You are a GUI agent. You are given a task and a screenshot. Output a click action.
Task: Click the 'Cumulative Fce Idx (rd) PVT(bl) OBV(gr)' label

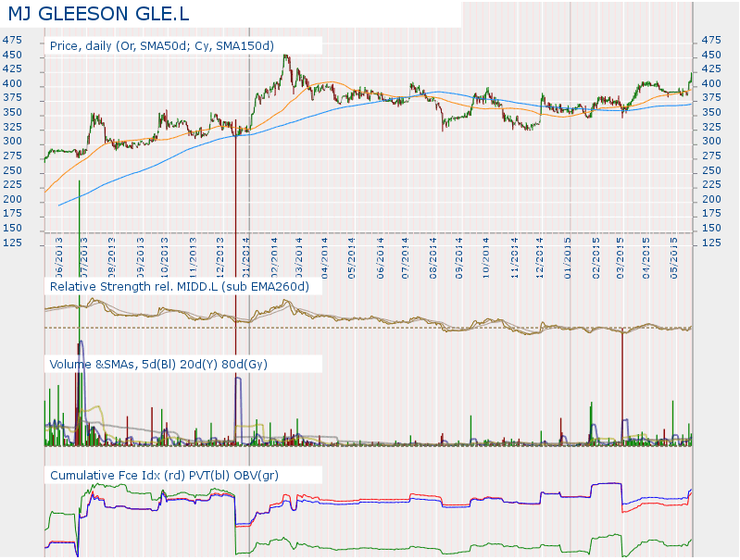164,475
